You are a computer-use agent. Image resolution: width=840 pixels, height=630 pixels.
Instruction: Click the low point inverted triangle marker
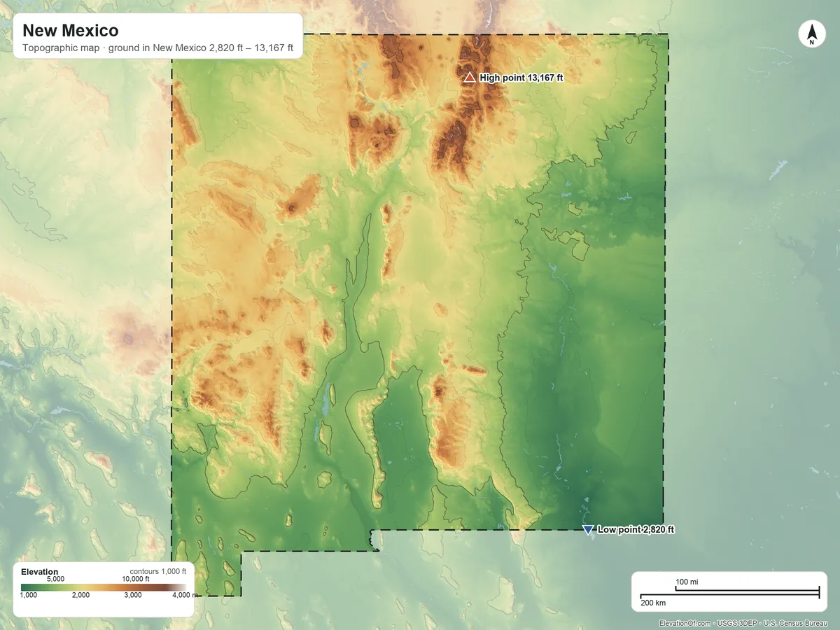pyautogui.click(x=588, y=530)
